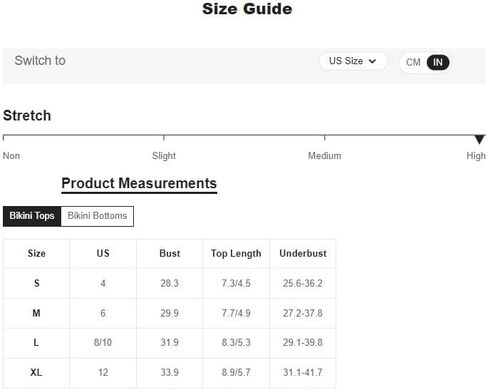The height and width of the screenshot is (390, 488).
Task: Select the IN unit toggle
Action: (438, 62)
